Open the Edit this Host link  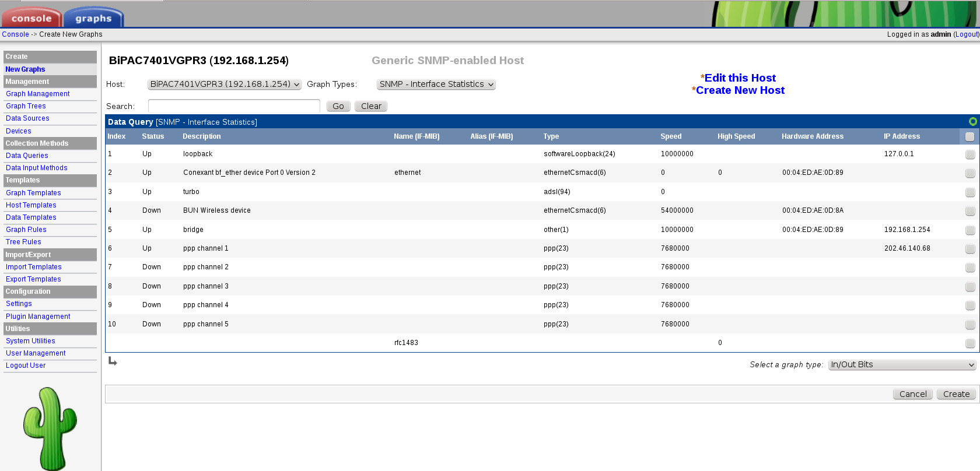(740, 78)
